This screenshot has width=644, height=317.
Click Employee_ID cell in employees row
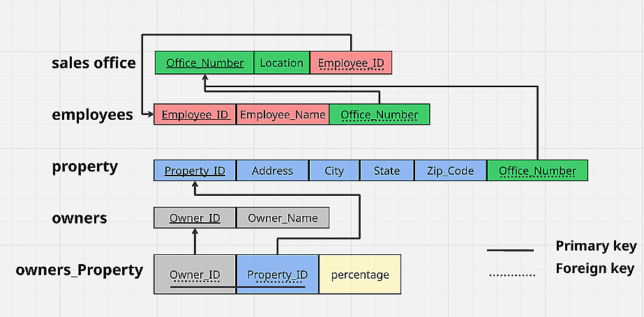[195, 114]
